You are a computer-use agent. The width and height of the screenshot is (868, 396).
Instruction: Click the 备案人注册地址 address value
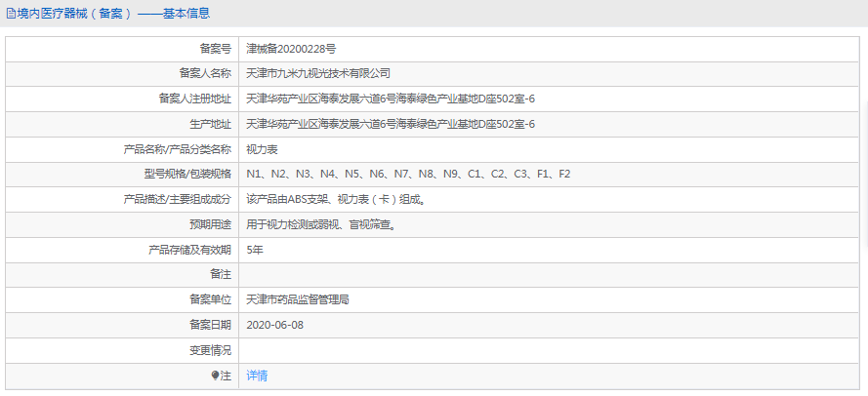tap(391, 99)
